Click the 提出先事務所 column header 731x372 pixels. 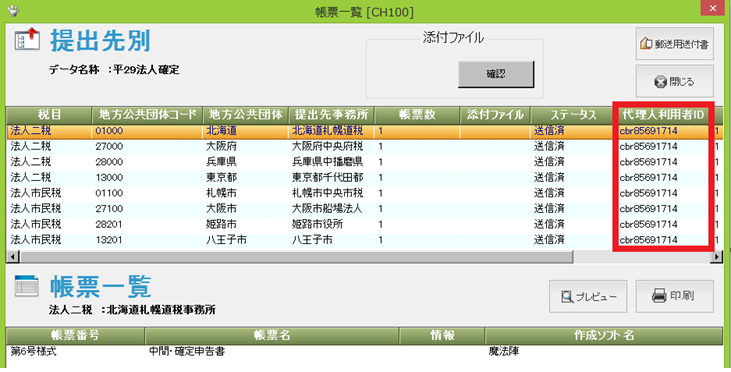click(331, 115)
